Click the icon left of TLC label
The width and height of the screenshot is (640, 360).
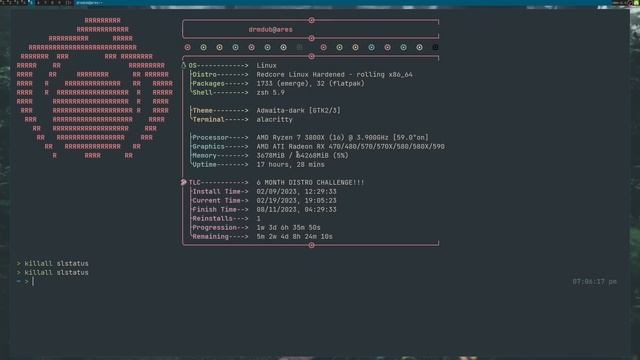pos(183,182)
